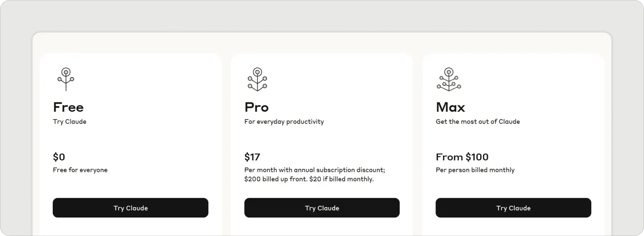Click the Free plan sprout icon
The width and height of the screenshot is (644, 236).
coord(66,79)
